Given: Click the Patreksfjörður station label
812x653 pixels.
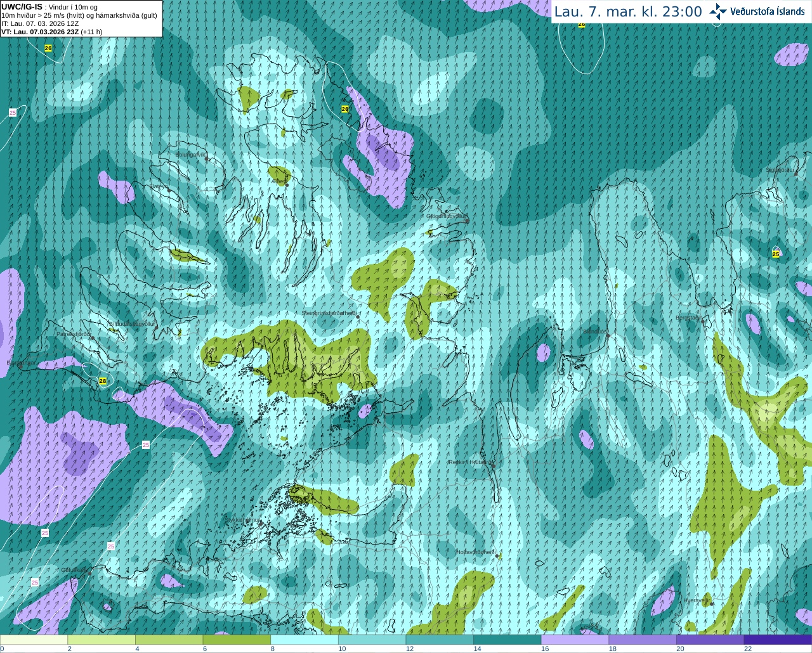Looking at the screenshot, I should pyautogui.click(x=74, y=333).
